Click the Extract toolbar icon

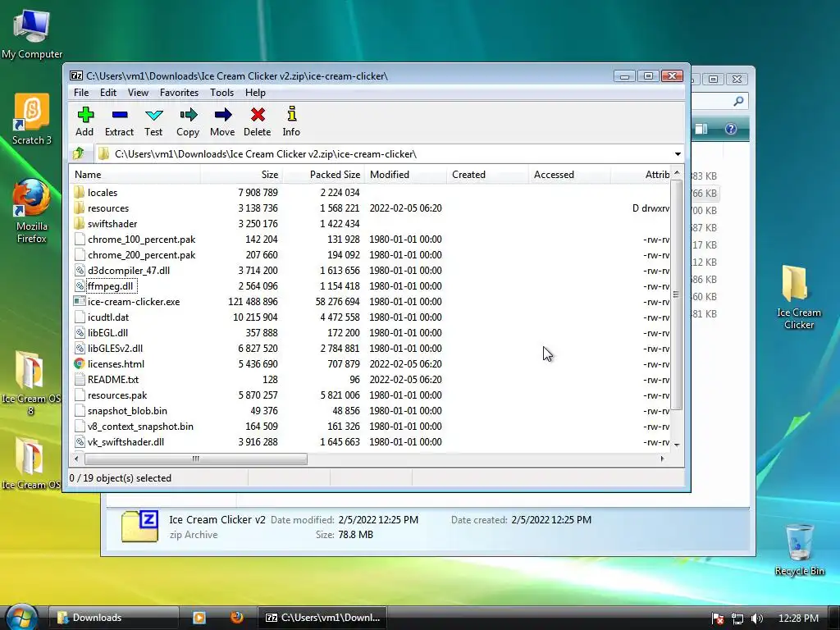[x=120, y=121]
